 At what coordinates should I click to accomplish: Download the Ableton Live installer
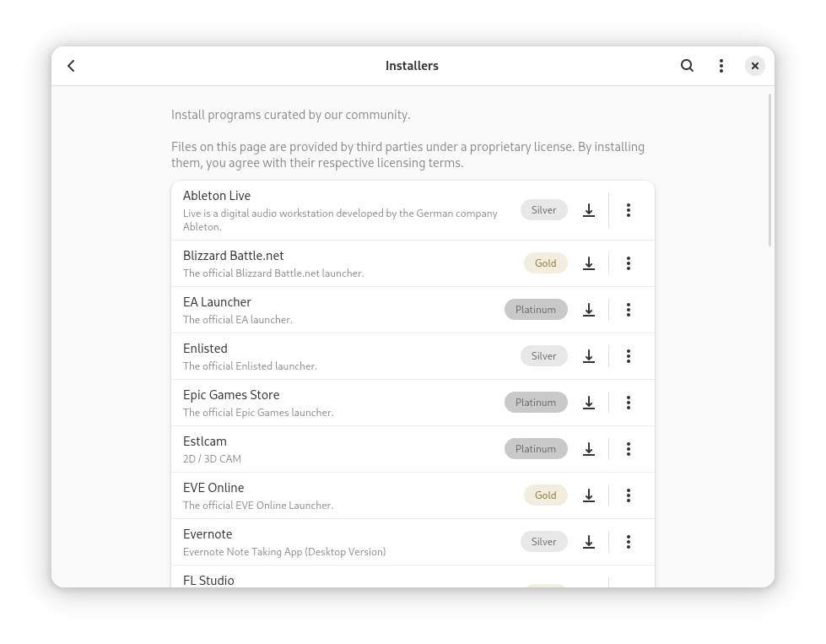(x=589, y=210)
